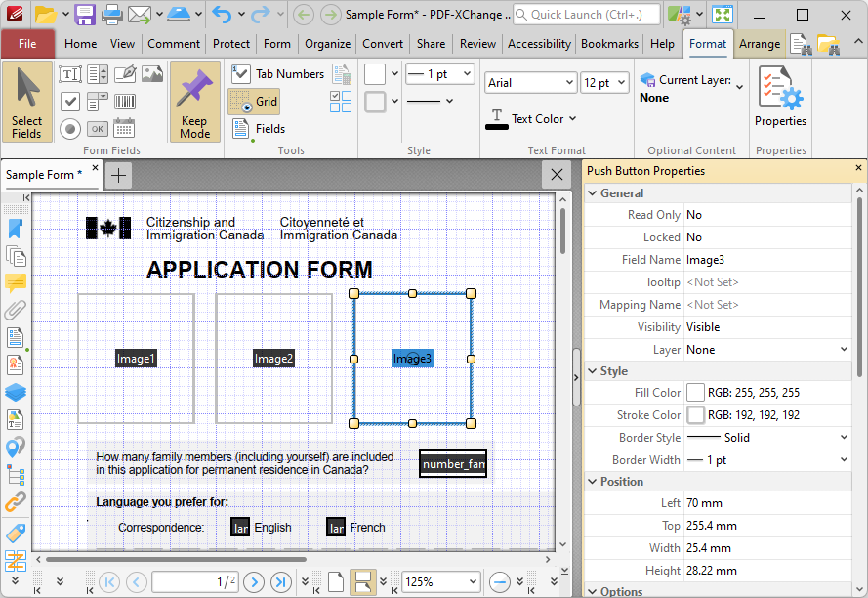The image size is (868, 598).
Task: Open the Links chain sidebar icon
Action: tap(16, 502)
